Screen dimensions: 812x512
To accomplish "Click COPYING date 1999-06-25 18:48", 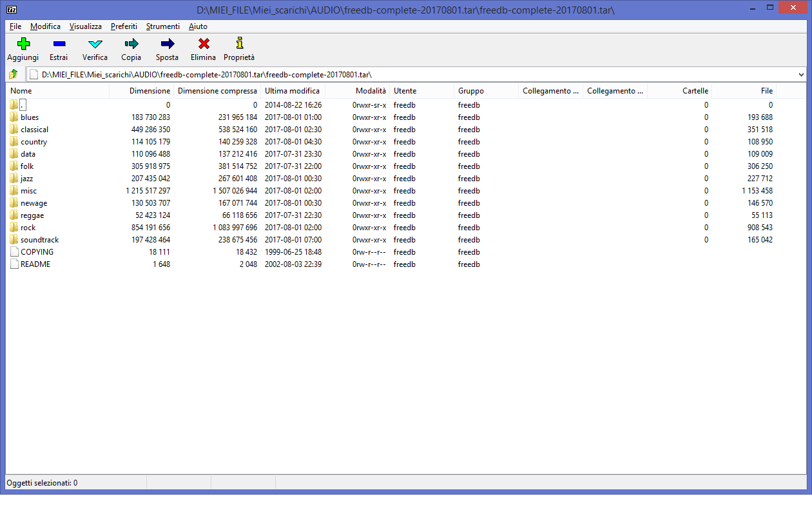I will pos(293,252).
